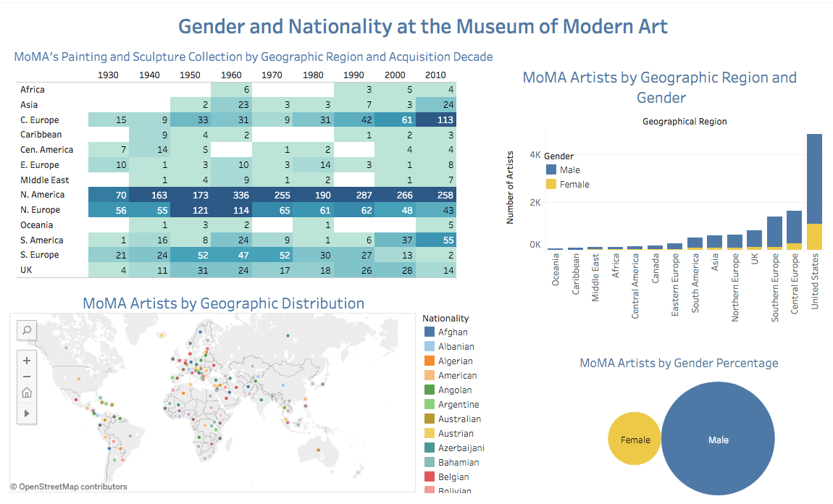Zoom in on the map with plus button

(27, 360)
